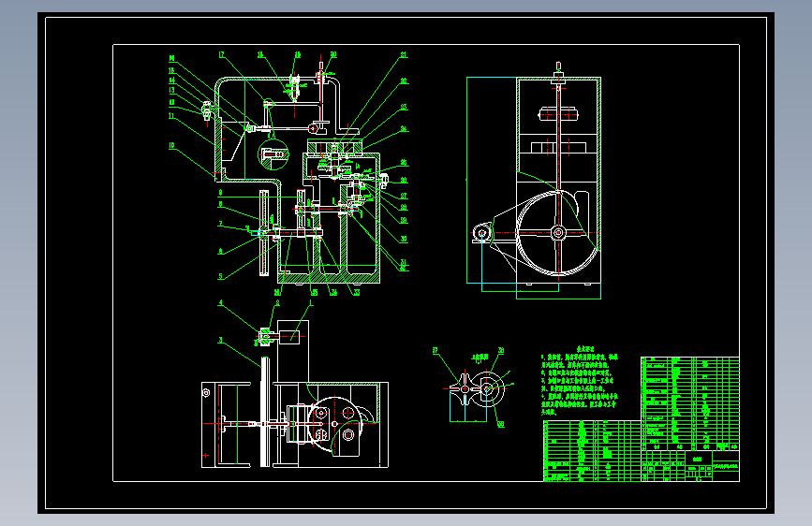Click part callout number 13
The image size is (812, 526).
[x=172, y=90]
